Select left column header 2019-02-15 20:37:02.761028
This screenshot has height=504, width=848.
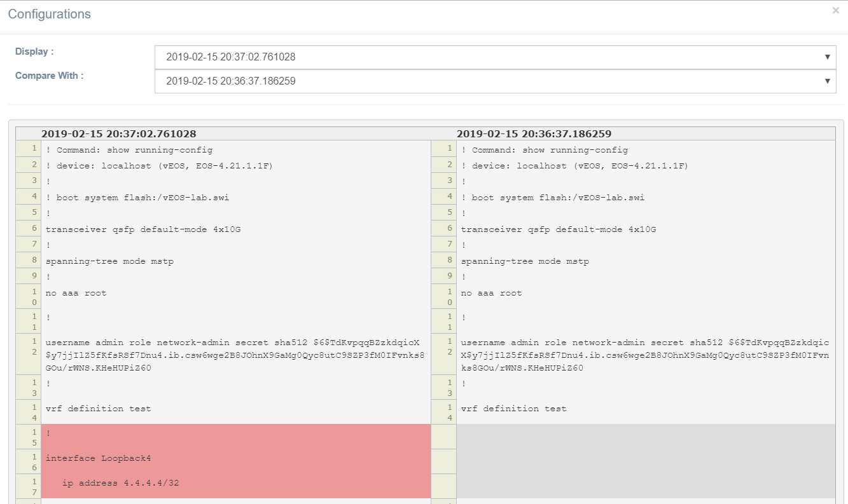(119, 133)
